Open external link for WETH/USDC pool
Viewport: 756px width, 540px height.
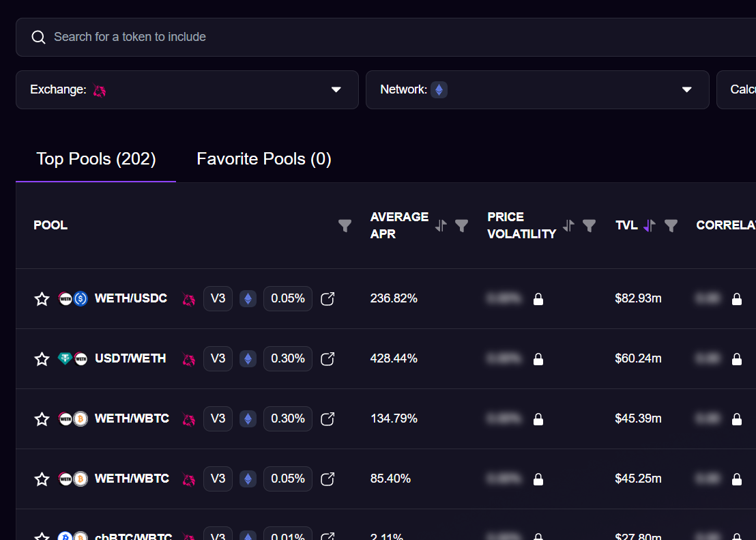(x=328, y=299)
